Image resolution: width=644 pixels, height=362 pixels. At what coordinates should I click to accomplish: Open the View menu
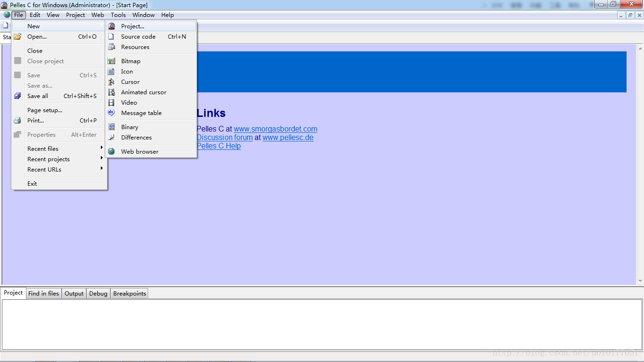click(x=53, y=15)
